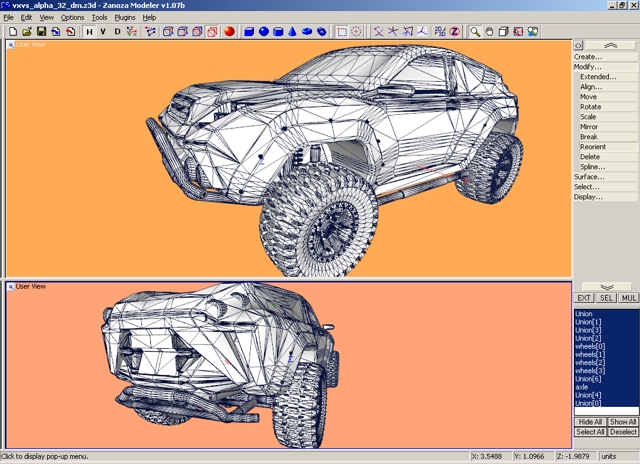Click the Save floppy disk icon
This screenshot has height=464, width=640.
pos(41,32)
